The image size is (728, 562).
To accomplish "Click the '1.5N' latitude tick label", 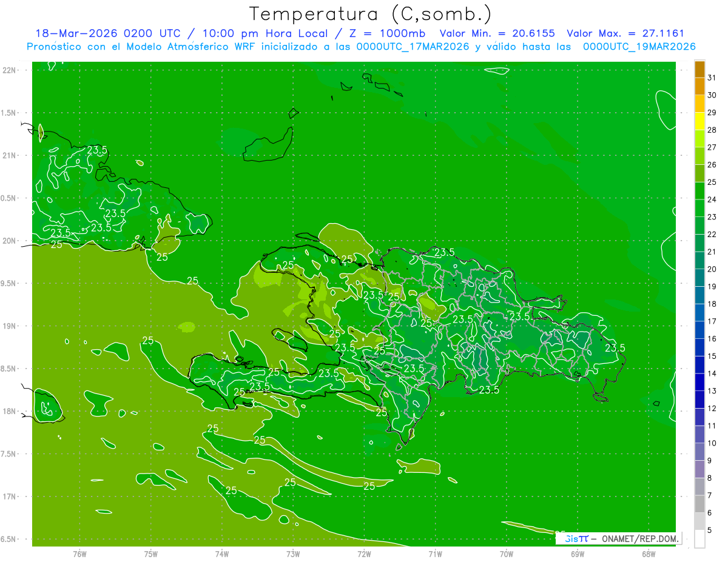I will pos(9,113).
